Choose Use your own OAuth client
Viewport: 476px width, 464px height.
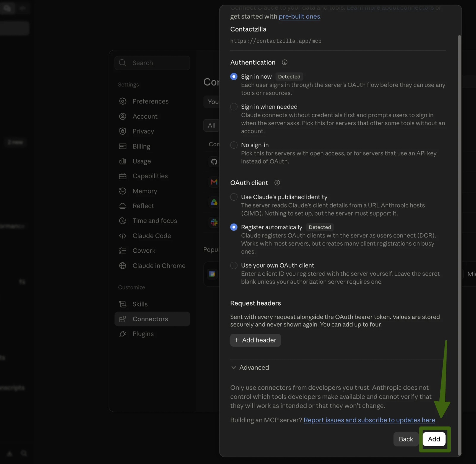pos(234,265)
